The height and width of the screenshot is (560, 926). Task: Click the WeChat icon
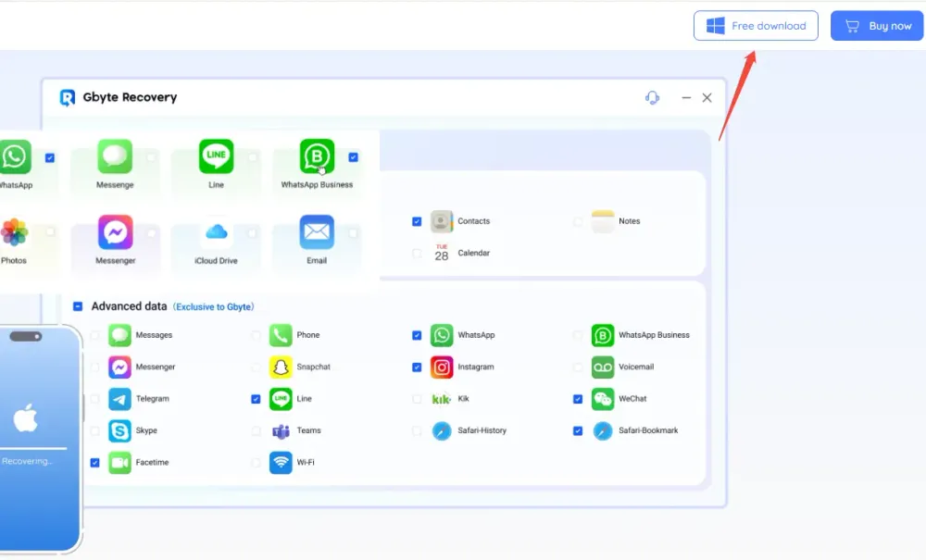click(x=603, y=399)
